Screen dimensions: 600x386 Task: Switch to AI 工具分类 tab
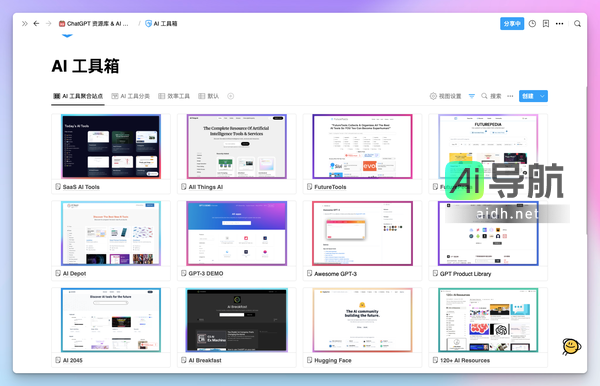(130, 96)
